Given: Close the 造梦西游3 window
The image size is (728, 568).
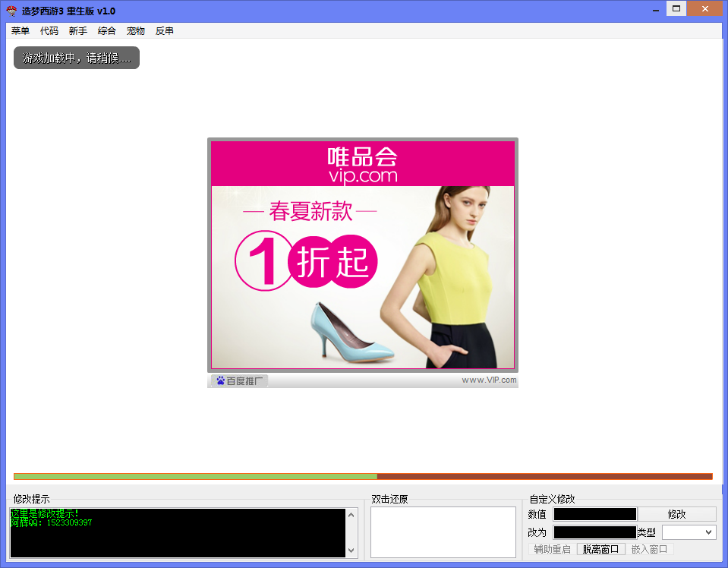Looking at the screenshot, I should [704, 9].
